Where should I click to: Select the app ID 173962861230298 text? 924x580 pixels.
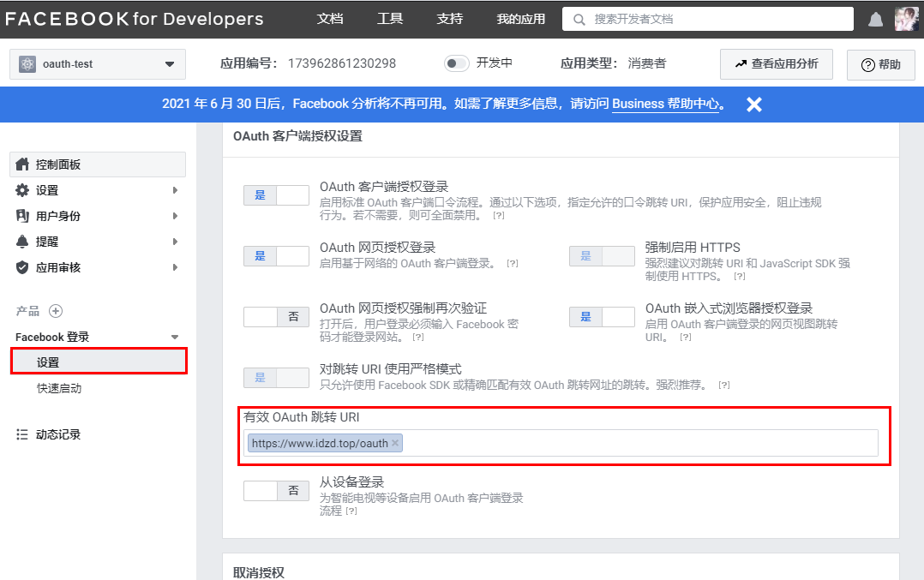[342, 63]
